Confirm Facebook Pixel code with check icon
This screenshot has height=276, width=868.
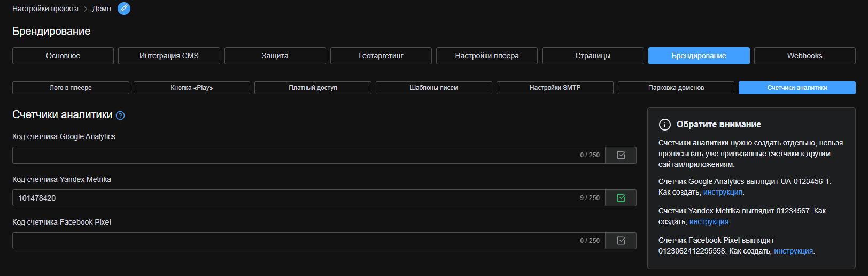(621, 241)
